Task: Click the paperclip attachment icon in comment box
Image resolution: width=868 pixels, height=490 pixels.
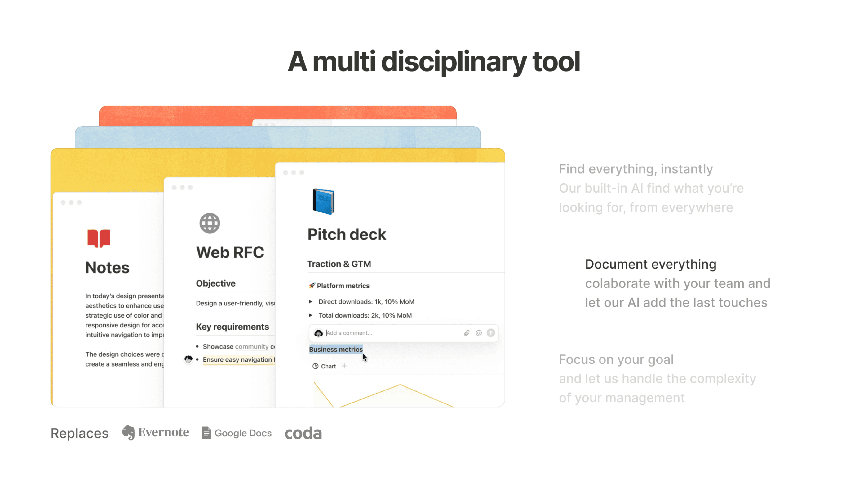Action: click(466, 333)
